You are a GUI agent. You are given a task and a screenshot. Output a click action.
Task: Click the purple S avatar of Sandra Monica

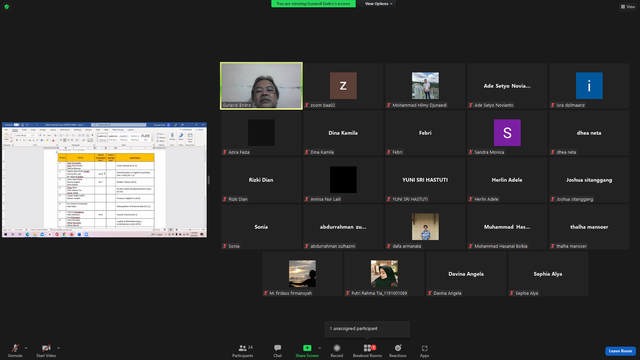point(507,133)
